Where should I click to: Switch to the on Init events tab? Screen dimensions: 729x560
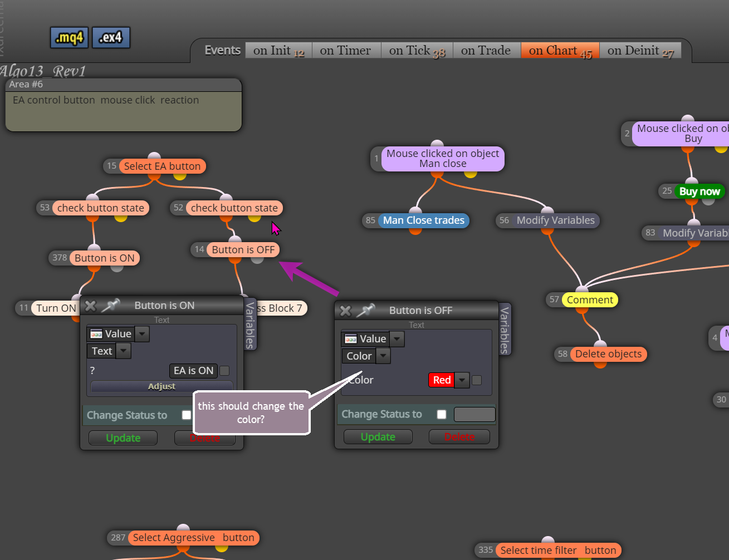pyautogui.click(x=278, y=51)
